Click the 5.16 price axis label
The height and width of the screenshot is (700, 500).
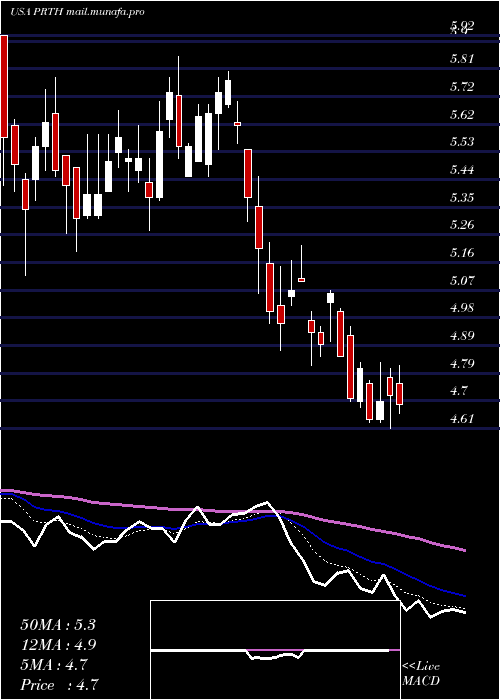point(462,253)
